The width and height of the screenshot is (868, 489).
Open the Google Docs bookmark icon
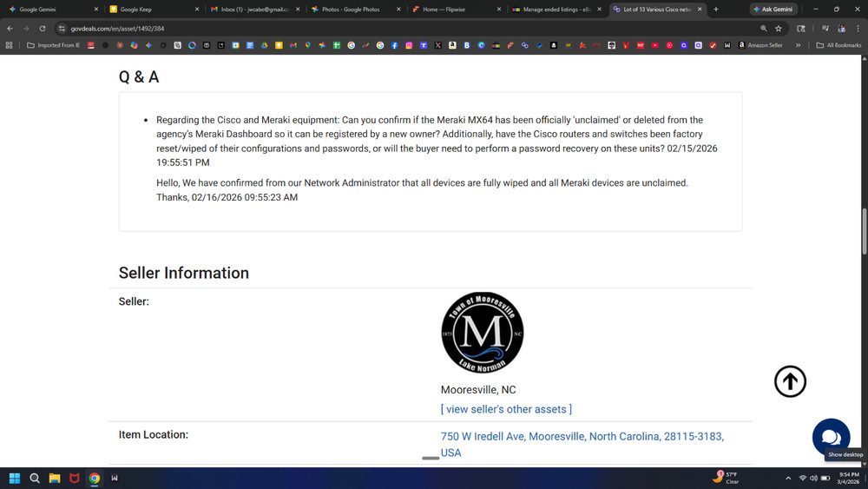[250, 45]
